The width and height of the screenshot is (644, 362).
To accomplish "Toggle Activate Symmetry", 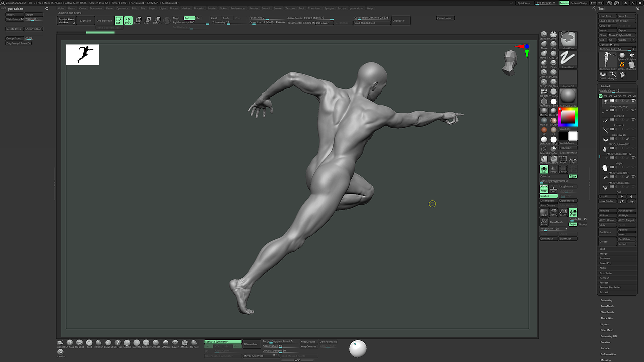I will pyautogui.click(x=223, y=342).
